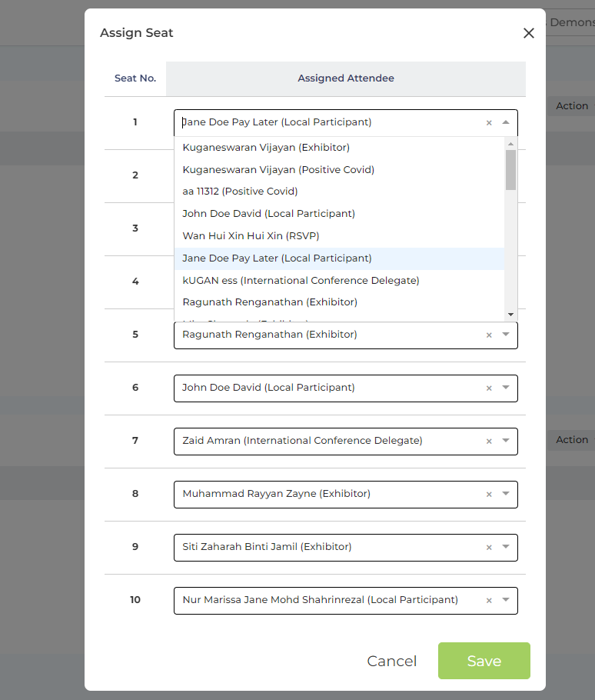Pick John Doe David option in list

(x=339, y=214)
